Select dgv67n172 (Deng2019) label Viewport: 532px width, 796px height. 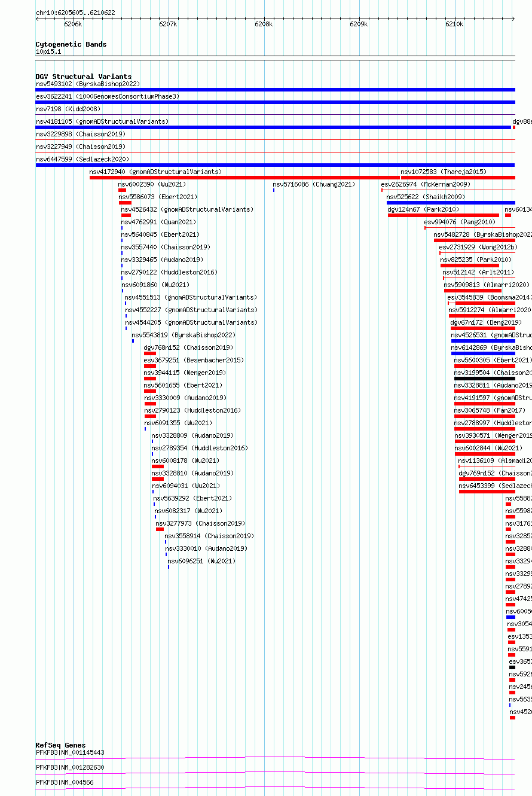pos(486,323)
